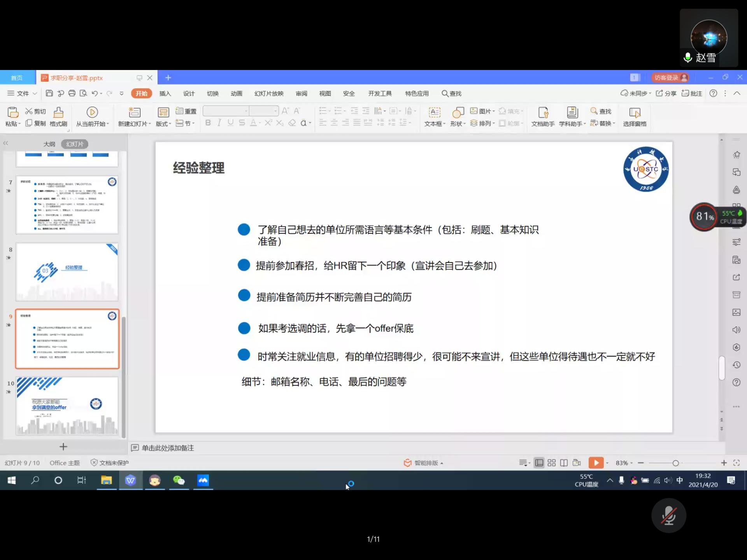
Task: Click the Print icon in quick toolbar
Action: 72,93
